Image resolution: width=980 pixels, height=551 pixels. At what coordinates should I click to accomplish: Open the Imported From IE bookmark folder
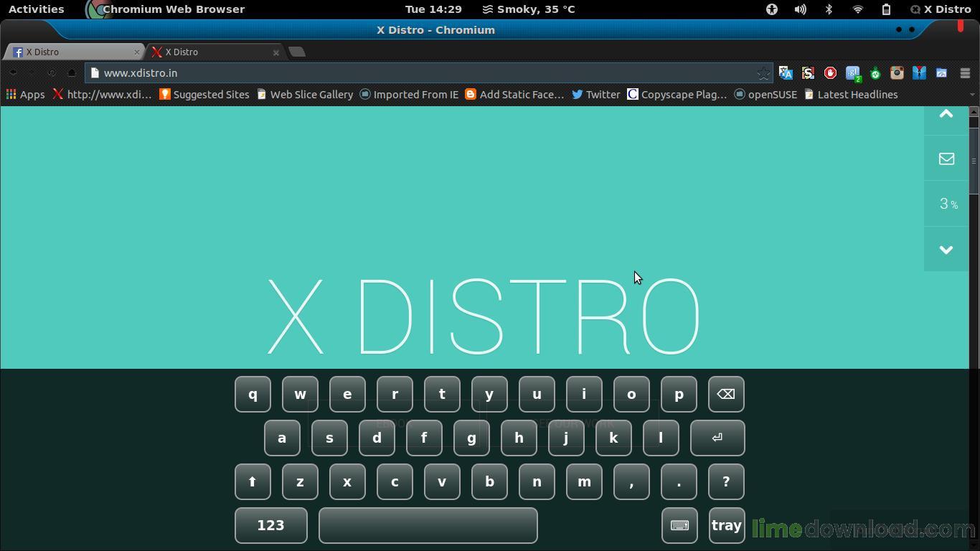tap(409, 95)
